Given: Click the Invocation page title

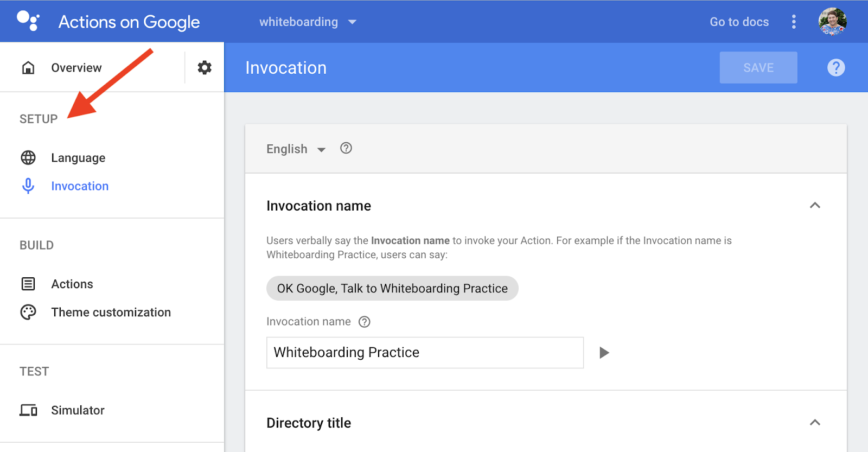Looking at the screenshot, I should tap(286, 68).
